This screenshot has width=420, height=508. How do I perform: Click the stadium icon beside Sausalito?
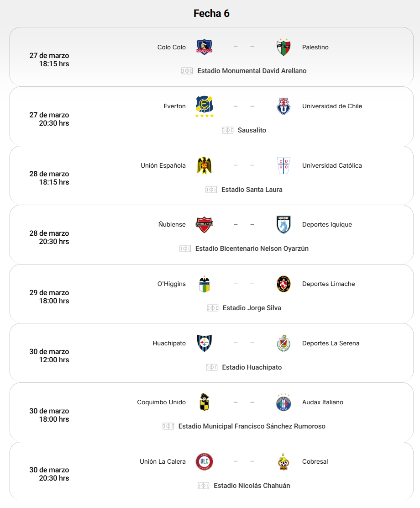click(227, 130)
